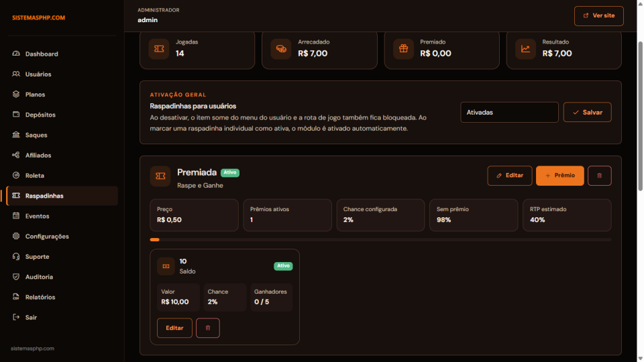The height and width of the screenshot is (362, 644).
Task: Click the Valor R$ 10,00 cell
Action: pos(178,297)
